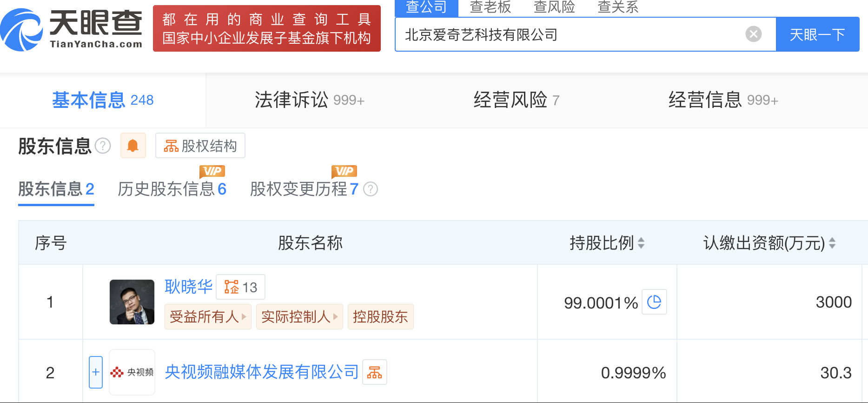Open the 经营信息 999+ tab
The image size is (868, 403).
[723, 100]
